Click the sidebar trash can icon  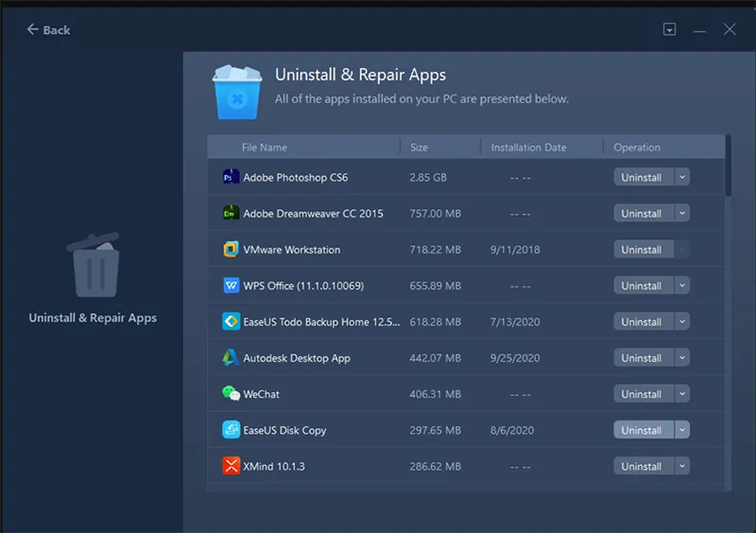tap(94, 265)
